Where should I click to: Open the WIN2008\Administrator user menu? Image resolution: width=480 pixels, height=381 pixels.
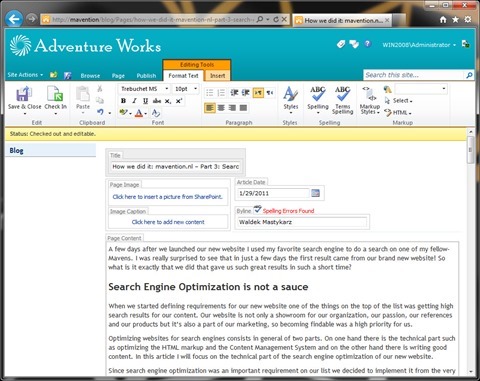click(419, 45)
